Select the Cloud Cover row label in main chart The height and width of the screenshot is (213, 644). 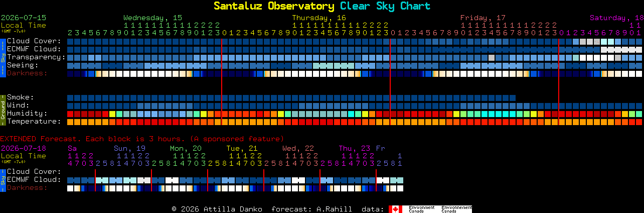pos(34,41)
